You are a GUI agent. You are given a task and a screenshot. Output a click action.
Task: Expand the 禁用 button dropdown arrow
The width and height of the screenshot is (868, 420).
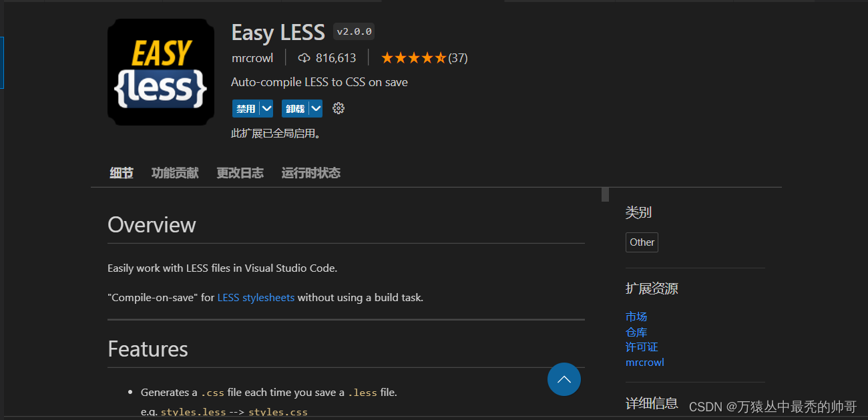click(265, 108)
